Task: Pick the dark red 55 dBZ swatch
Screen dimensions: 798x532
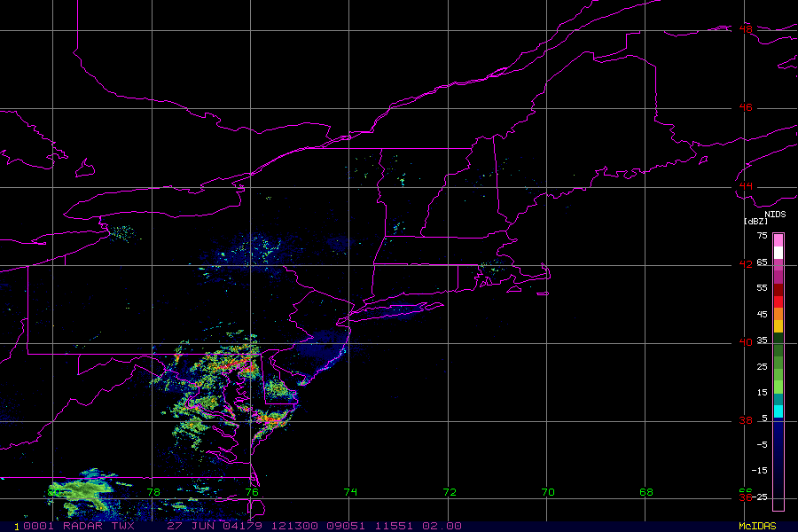Action: click(778, 290)
